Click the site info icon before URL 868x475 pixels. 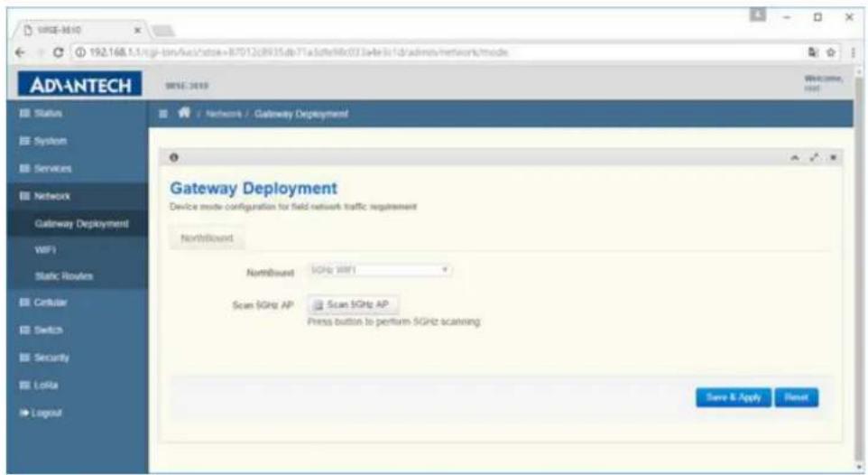tap(80, 52)
